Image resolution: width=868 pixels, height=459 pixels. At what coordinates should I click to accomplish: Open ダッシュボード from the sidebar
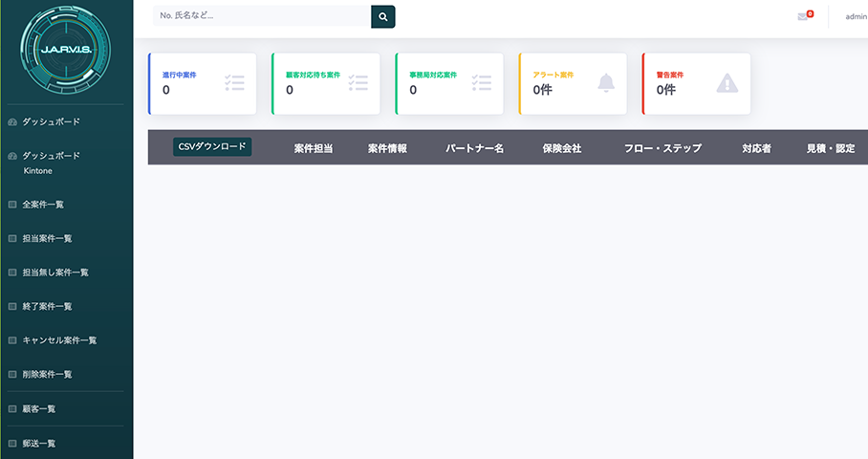tap(51, 121)
